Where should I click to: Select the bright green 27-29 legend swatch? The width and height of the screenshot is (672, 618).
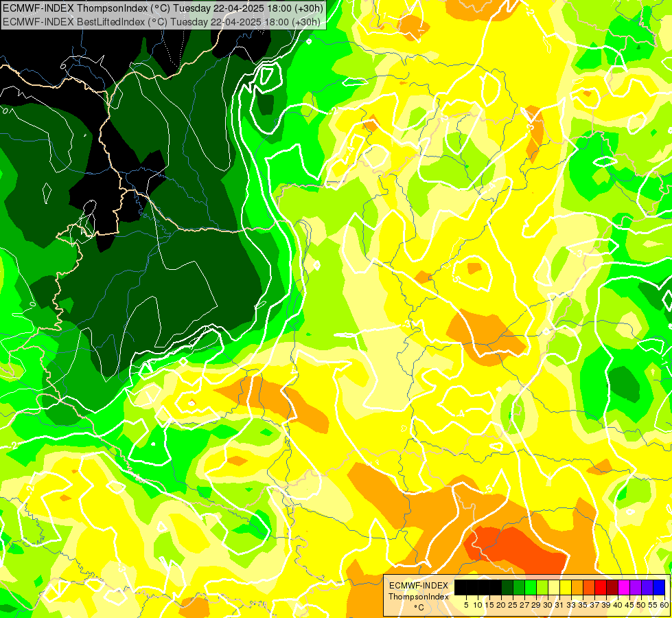click(x=531, y=587)
